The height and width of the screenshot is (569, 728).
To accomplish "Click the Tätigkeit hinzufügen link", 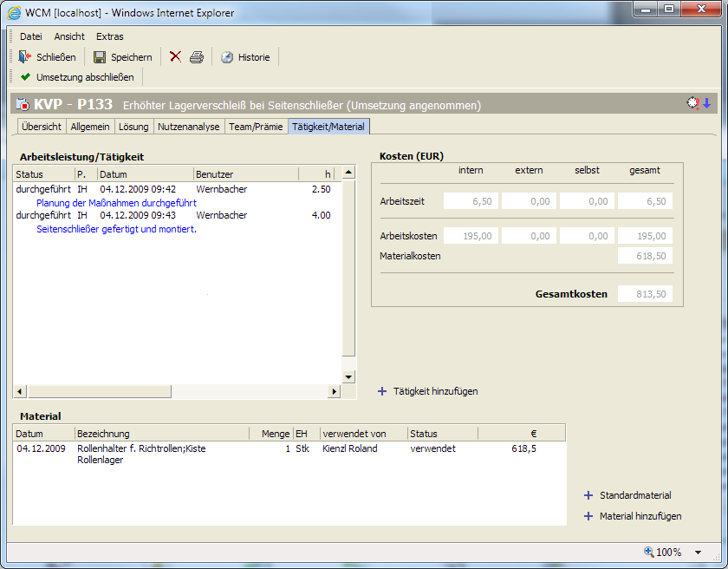I will pos(435,391).
